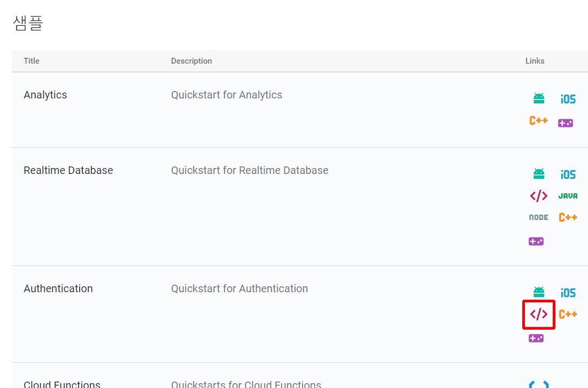Open iOS sample for Analytics
Image resolution: width=588 pixels, height=388 pixels.
568,99
